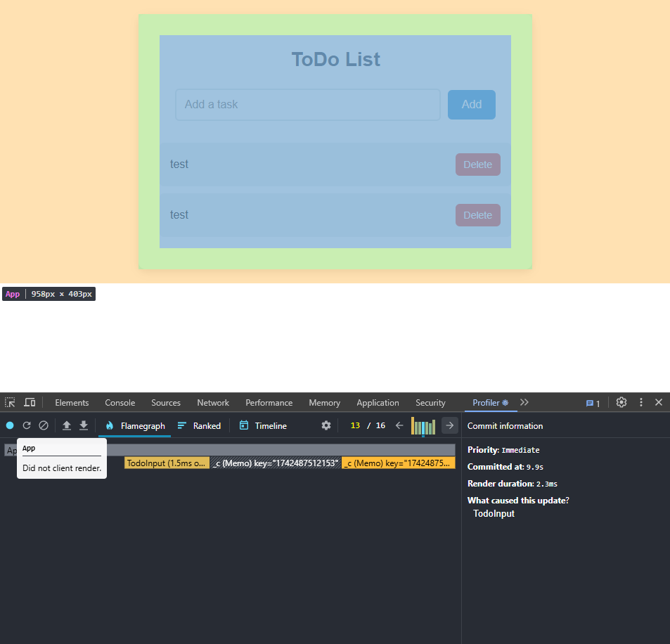Start profiling with the record button

coord(10,425)
